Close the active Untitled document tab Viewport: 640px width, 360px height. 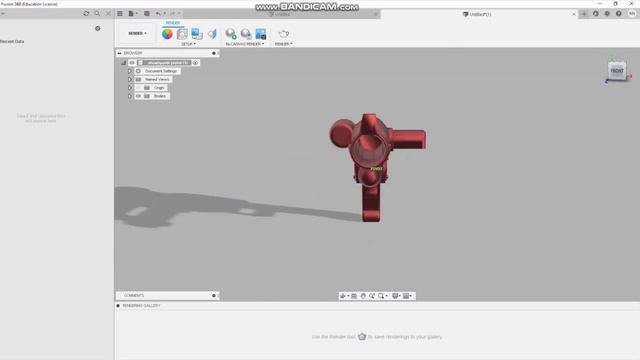point(573,14)
